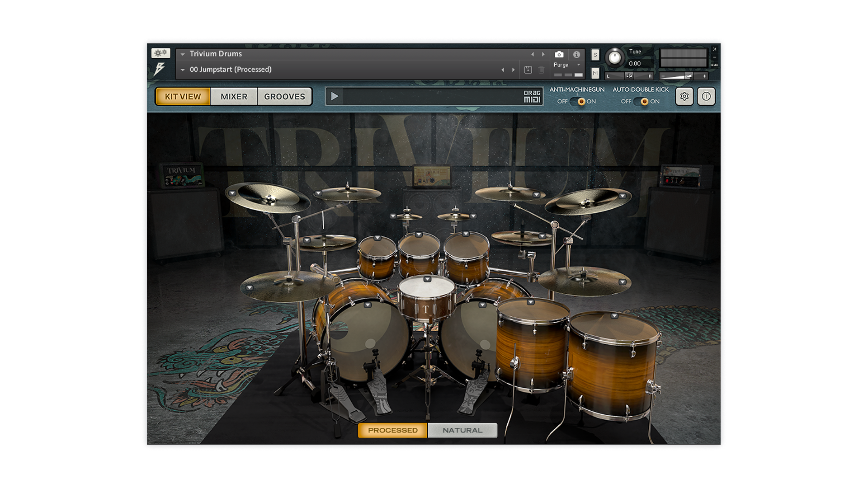This screenshot has width=868, height=488.
Task: Expand the 00 Jumpstart snapshot dropdown
Action: click(x=183, y=70)
